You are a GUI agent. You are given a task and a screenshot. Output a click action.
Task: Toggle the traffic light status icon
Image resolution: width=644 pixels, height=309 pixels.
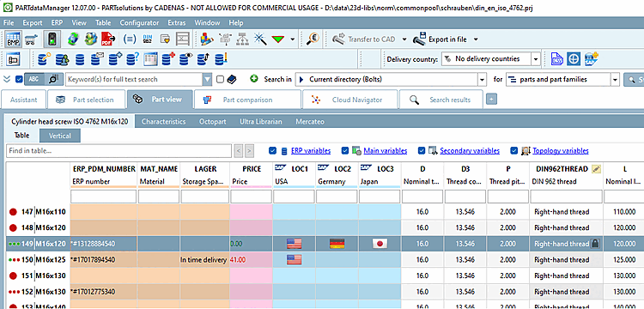(x=52, y=39)
